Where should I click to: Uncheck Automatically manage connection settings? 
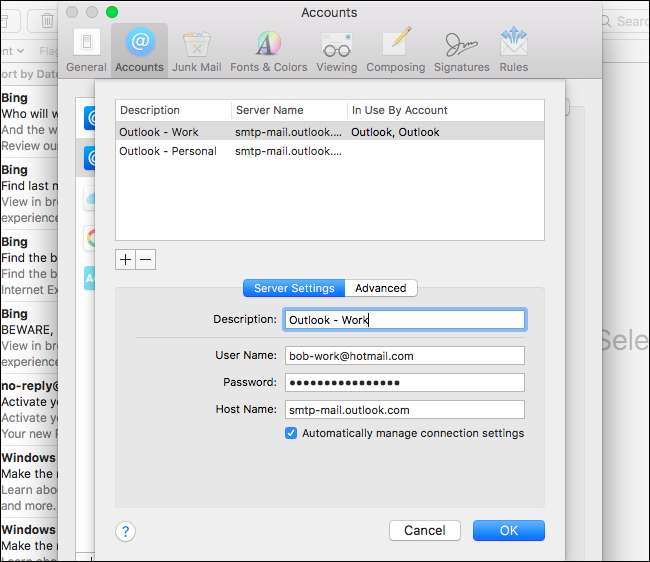click(291, 433)
